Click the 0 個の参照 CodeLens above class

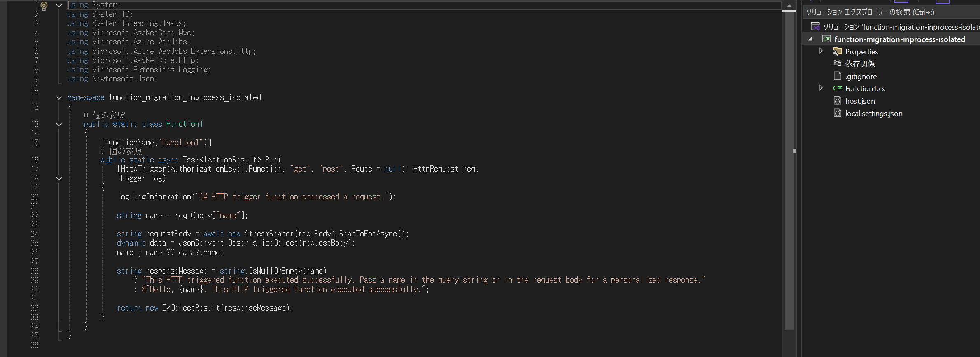pos(105,115)
